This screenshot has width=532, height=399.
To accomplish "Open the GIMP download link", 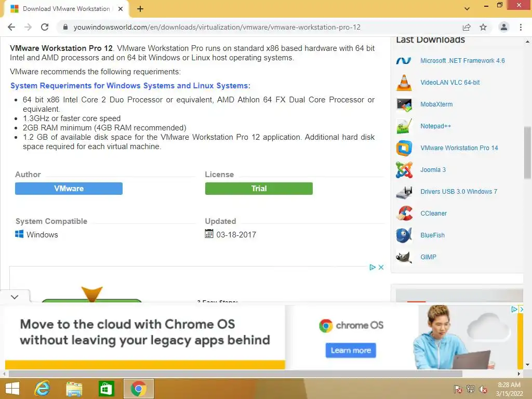I will click(x=428, y=257).
